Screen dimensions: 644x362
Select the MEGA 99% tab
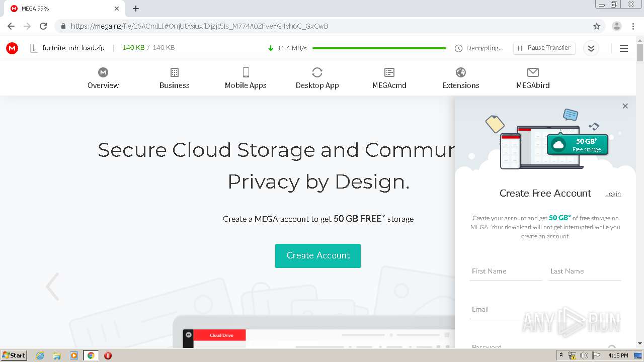pos(64,9)
